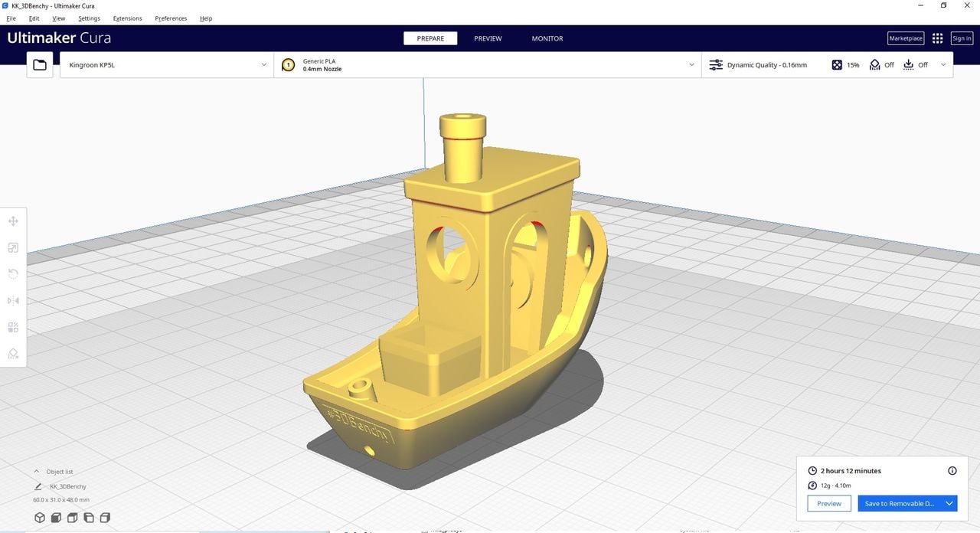Switch to the PREVIEW tab

coord(487,38)
